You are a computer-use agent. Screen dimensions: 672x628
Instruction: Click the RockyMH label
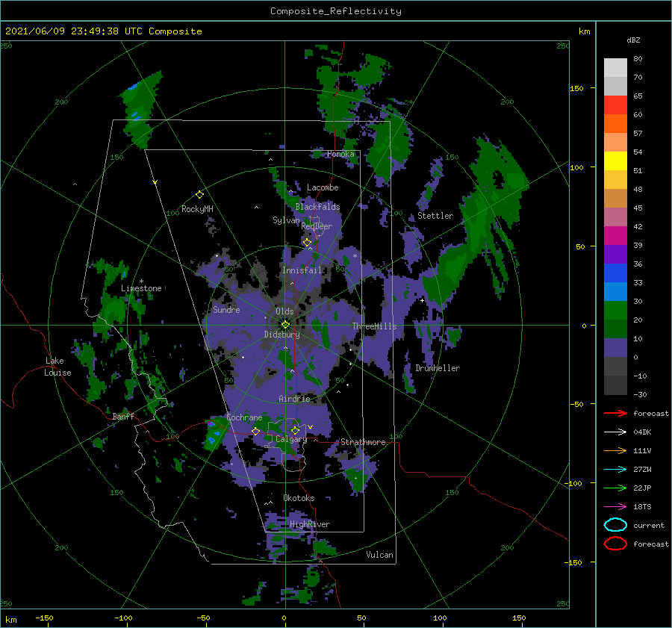tap(197, 209)
